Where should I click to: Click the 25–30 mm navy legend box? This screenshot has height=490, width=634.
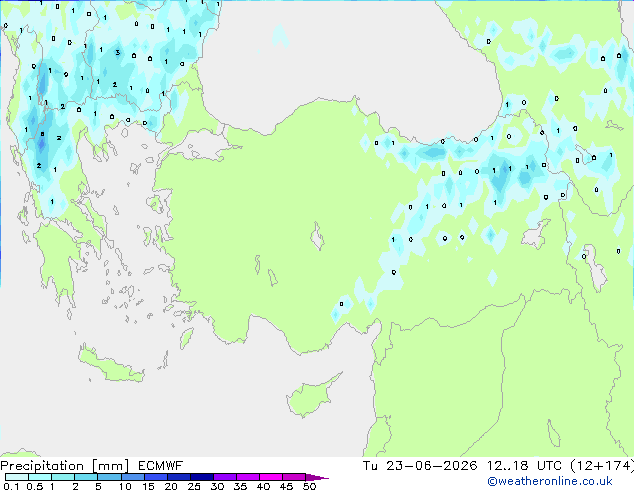[201, 477]
